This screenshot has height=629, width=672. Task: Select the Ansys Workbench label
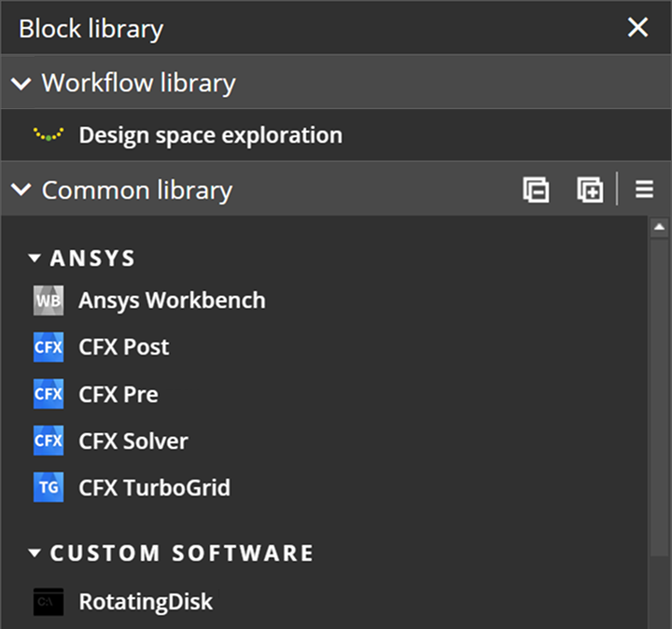tap(172, 301)
